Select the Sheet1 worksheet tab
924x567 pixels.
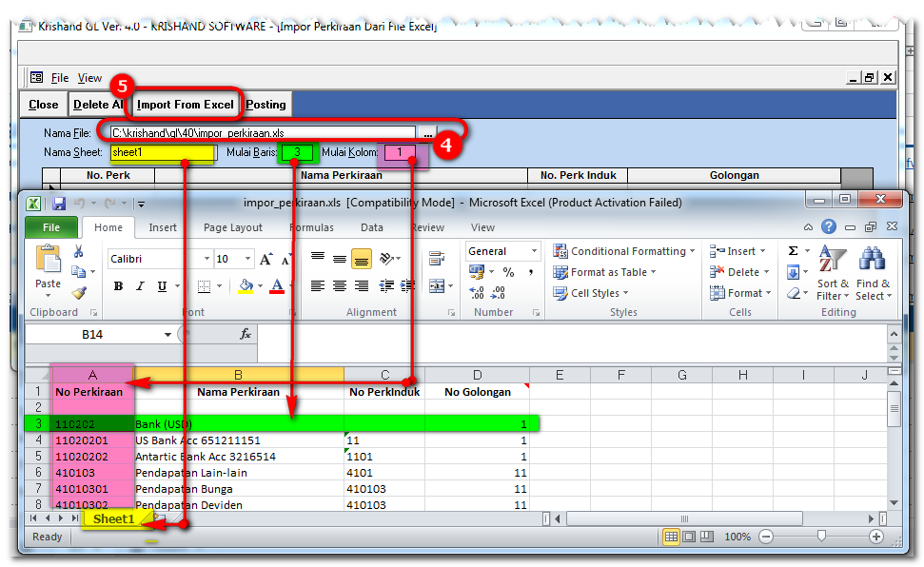(113, 518)
